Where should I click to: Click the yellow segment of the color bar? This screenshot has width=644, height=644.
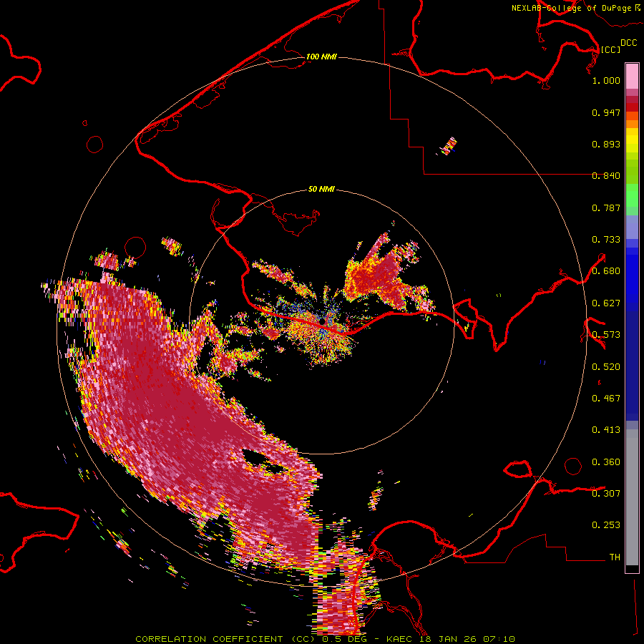[632, 144]
